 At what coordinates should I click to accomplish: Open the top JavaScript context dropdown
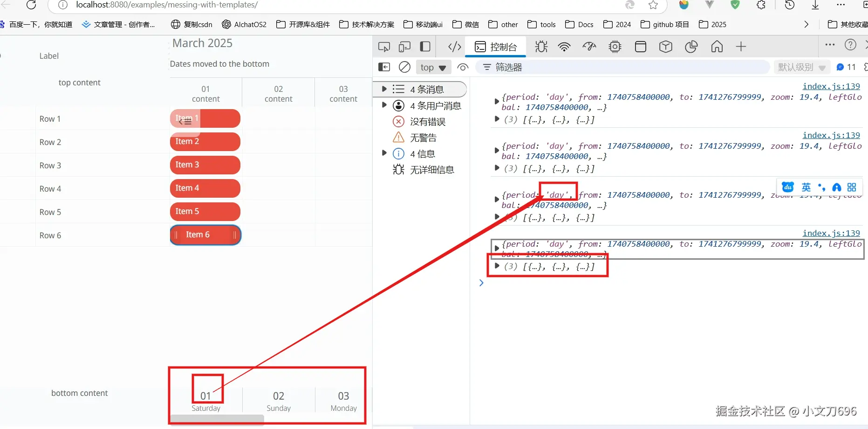pyautogui.click(x=433, y=67)
